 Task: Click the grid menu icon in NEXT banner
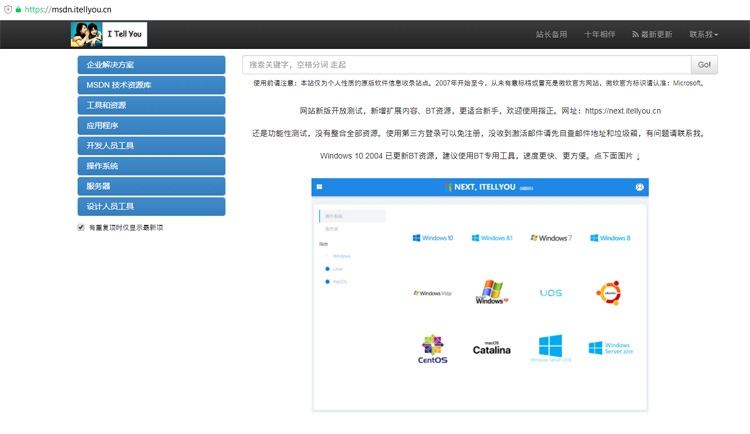click(x=319, y=187)
